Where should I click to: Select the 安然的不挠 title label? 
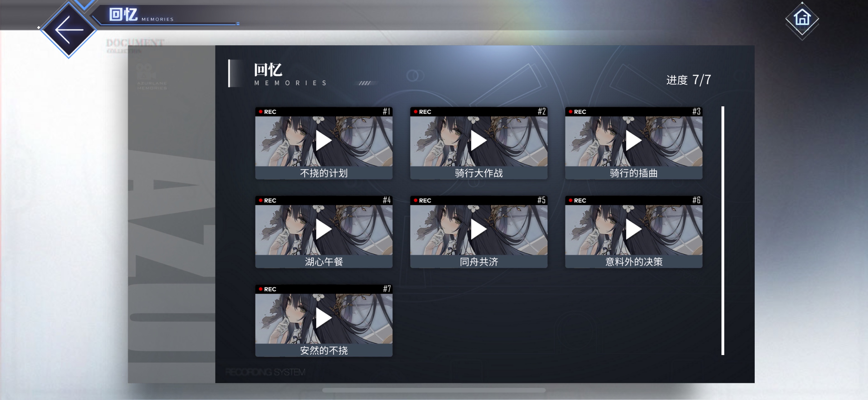click(x=323, y=350)
